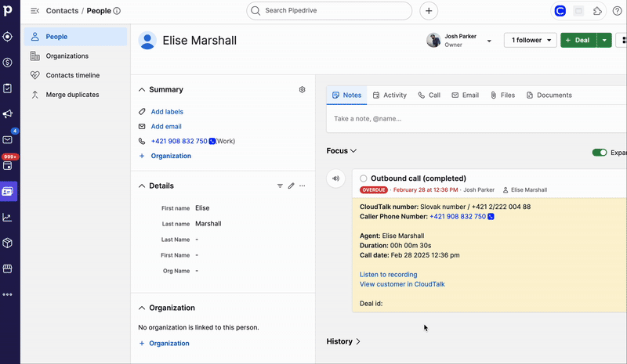Click the Listen to recording link
The height and width of the screenshot is (364, 627).
coord(388,275)
